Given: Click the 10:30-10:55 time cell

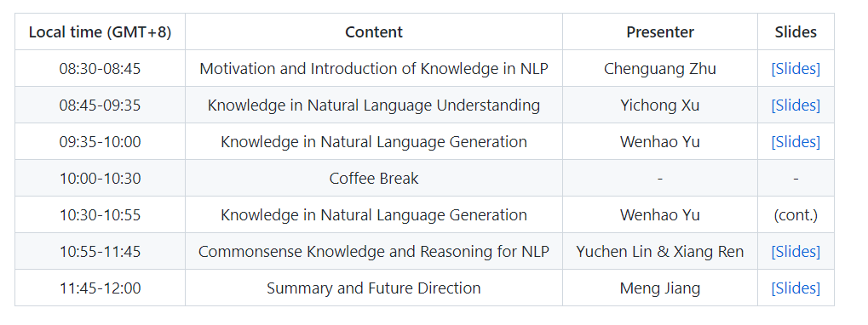Looking at the screenshot, I should click(x=101, y=215).
